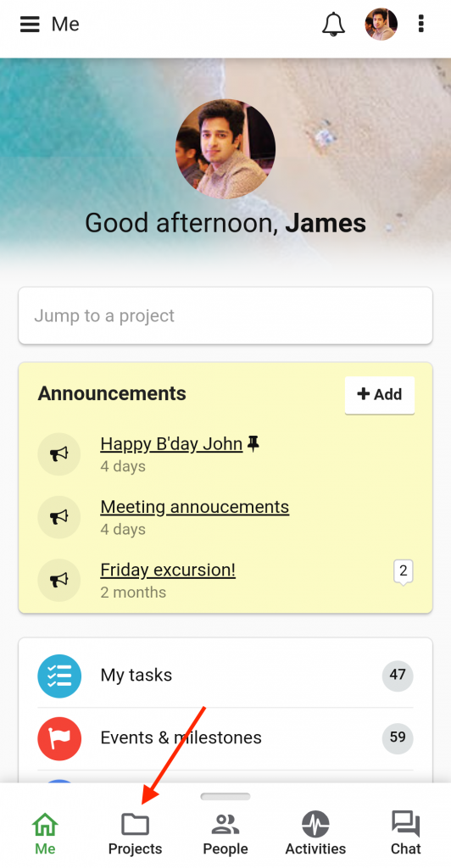Click the Friday excursion comment count bubble

point(404,572)
